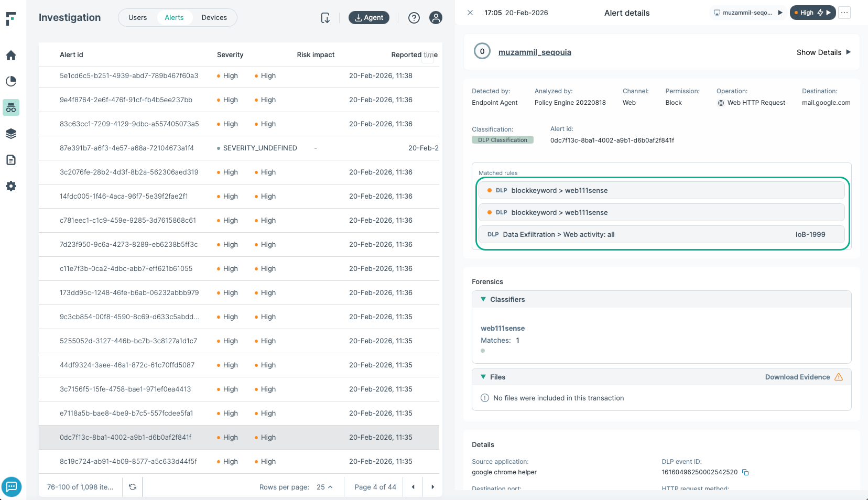This screenshot has height=500, width=868.
Task: Switch to the Users tab
Action: [x=138, y=18]
